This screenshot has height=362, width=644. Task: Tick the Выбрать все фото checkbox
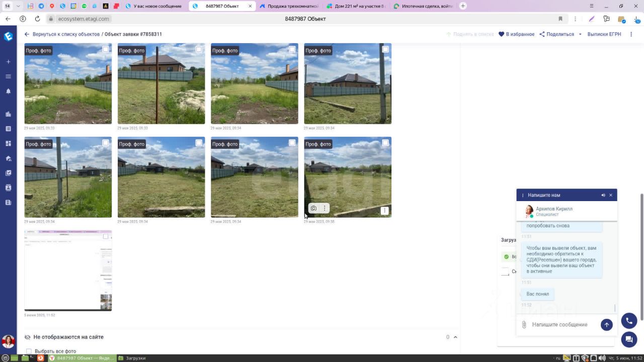(29, 351)
